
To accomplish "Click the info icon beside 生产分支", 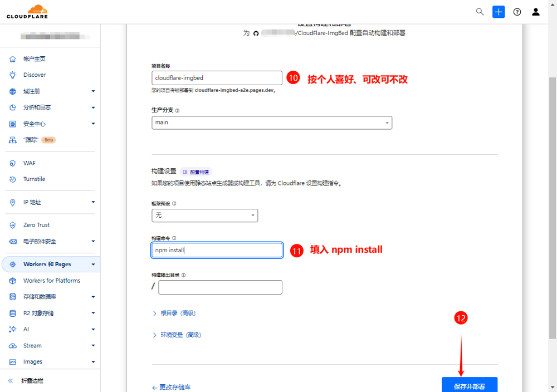I will tap(178, 110).
